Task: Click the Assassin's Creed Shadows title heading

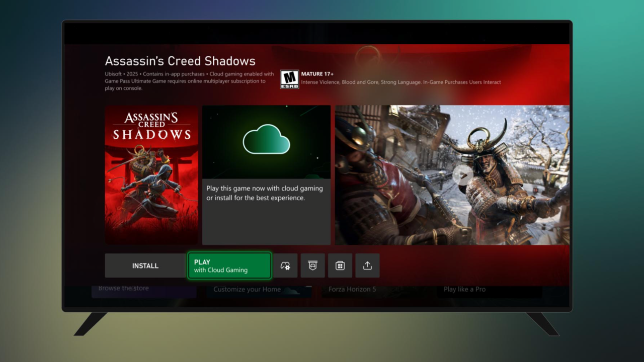Action: (x=180, y=61)
